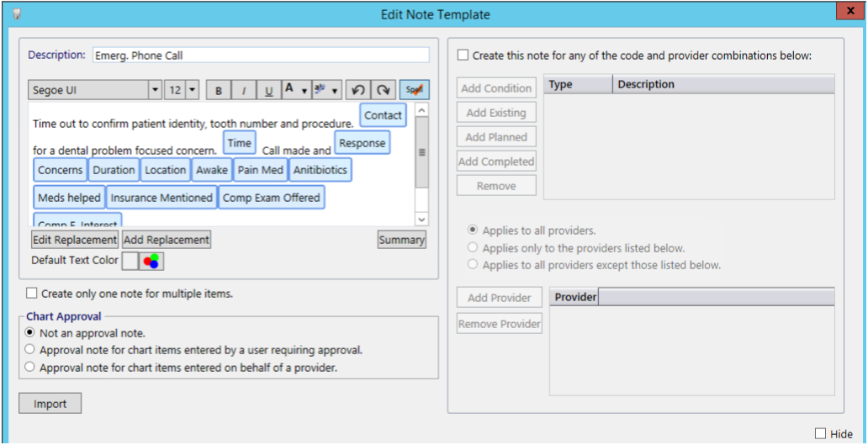Screen dimensions: 868x445
Task: Click 'Call made and' text in editor
Action: point(297,150)
